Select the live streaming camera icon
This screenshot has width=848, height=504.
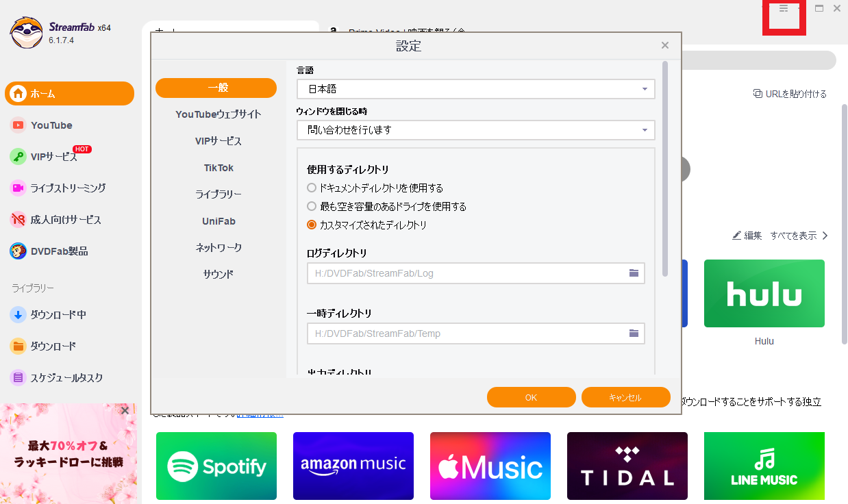pyautogui.click(x=18, y=188)
